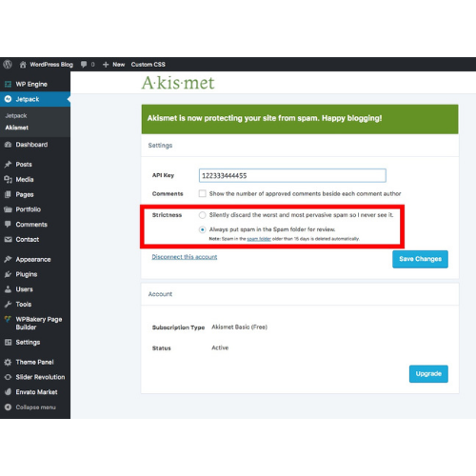Click the Media icon in sidebar
This screenshot has width=476, height=476.
point(8,179)
